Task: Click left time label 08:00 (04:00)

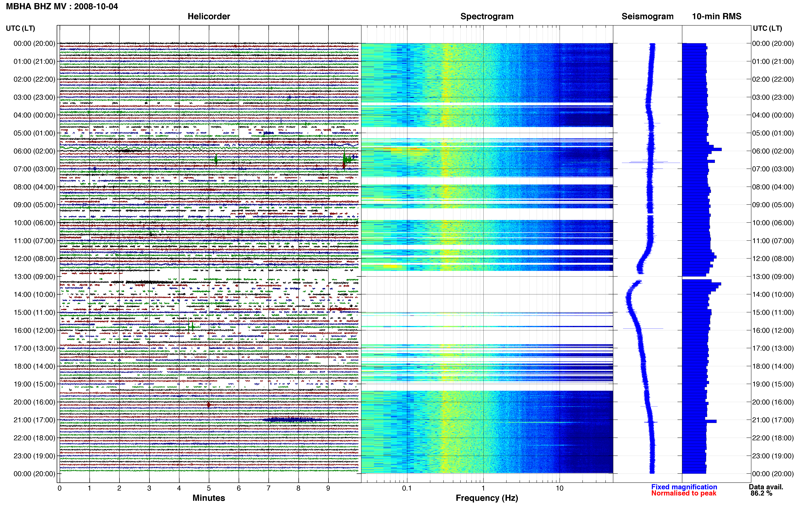Action: click(x=34, y=187)
